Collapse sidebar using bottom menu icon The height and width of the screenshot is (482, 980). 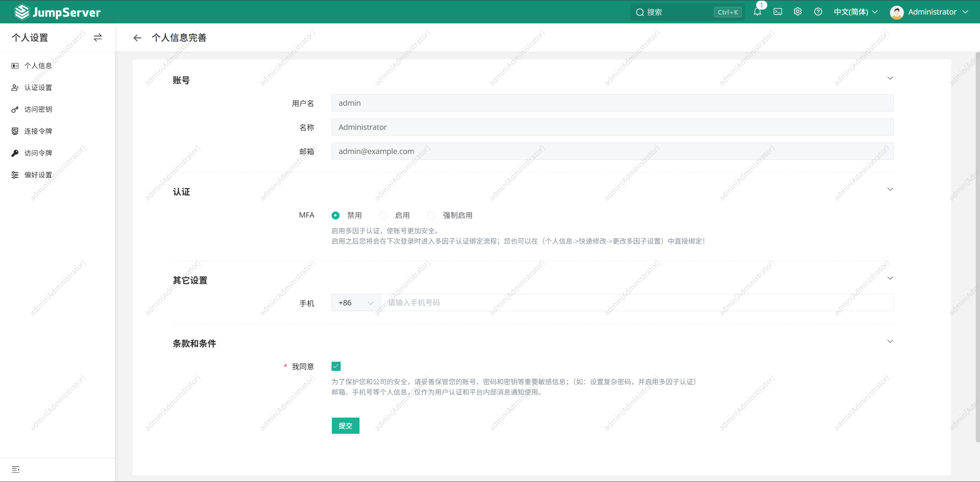tap(16, 470)
